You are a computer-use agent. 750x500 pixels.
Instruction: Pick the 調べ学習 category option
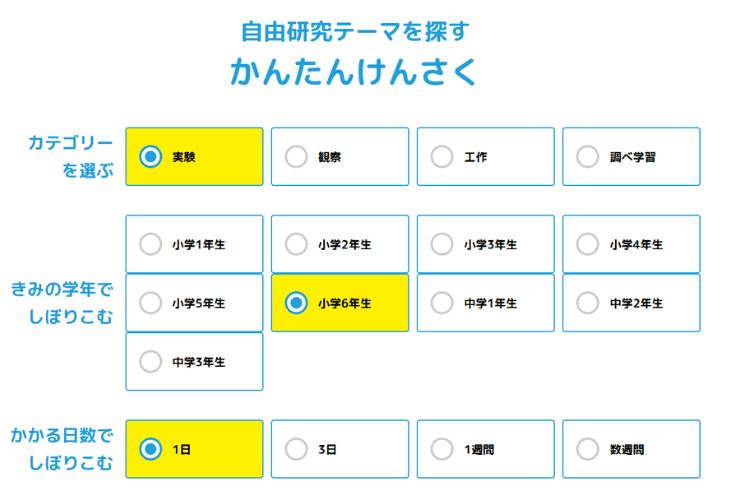(x=588, y=157)
